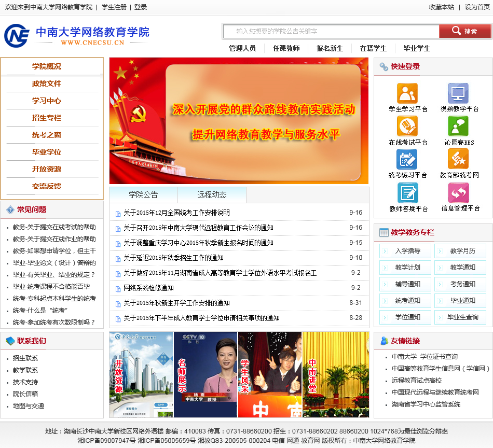The image size is (493, 448).
Task: Open 任课教师 in the top navigation
Action: click(x=286, y=48)
